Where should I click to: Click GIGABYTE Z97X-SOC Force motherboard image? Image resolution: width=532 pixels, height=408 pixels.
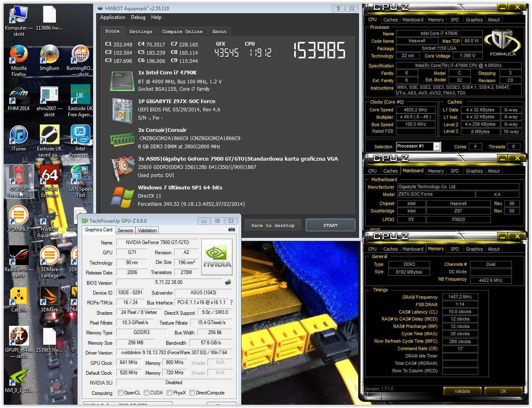(122, 111)
